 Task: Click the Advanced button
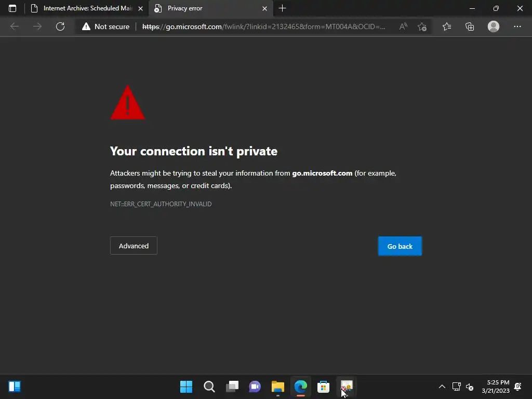pyautogui.click(x=134, y=246)
